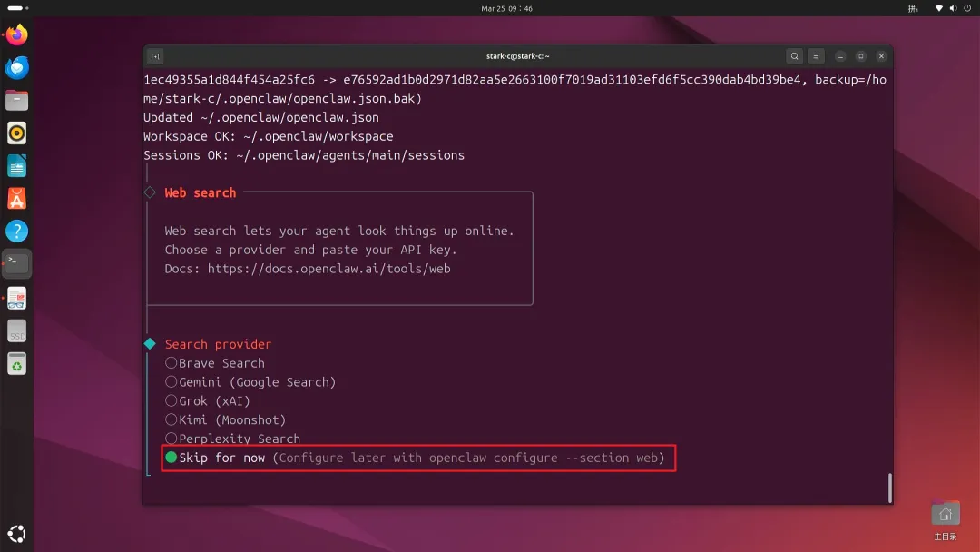Screen dimensions: 980x552
Task: Open Firefox from the dock
Action: tap(17, 34)
